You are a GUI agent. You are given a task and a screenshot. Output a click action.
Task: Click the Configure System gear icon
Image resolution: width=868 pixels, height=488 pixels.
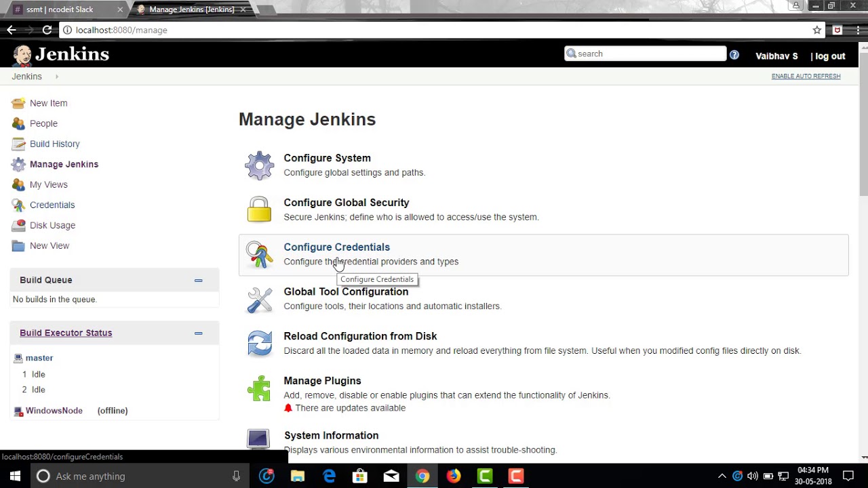pyautogui.click(x=259, y=165)
